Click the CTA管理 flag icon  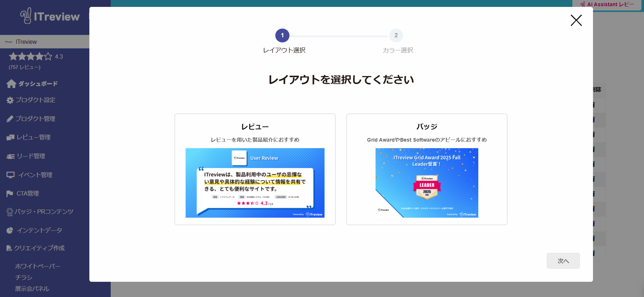click(x=10, y=194)
